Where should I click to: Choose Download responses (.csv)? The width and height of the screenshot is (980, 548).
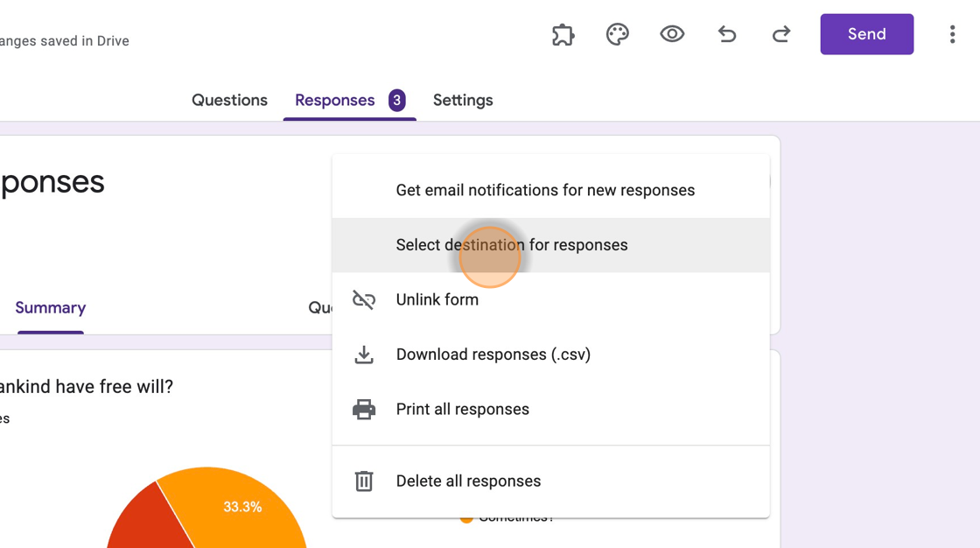coord(550,354)
